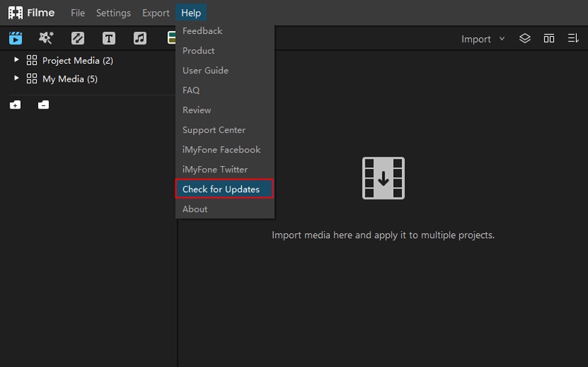Close the Help menu
588x367 pixels.
pos(191,12)
